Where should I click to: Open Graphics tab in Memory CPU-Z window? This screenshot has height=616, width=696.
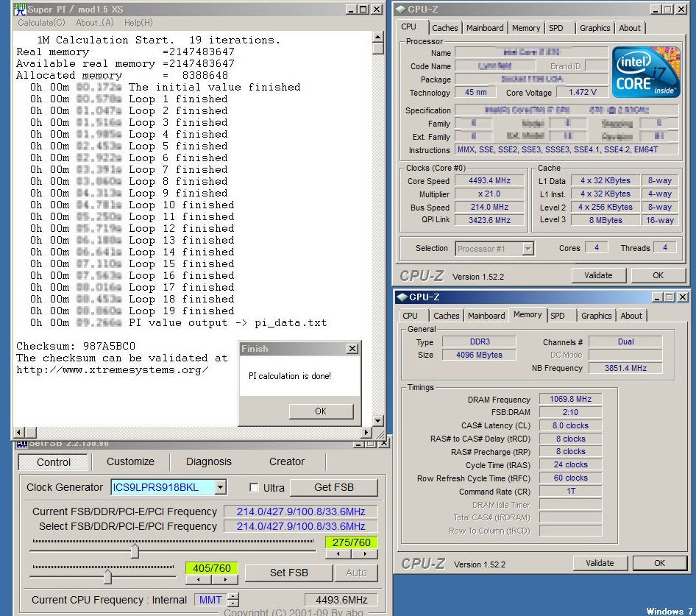[x=596, y=316]
